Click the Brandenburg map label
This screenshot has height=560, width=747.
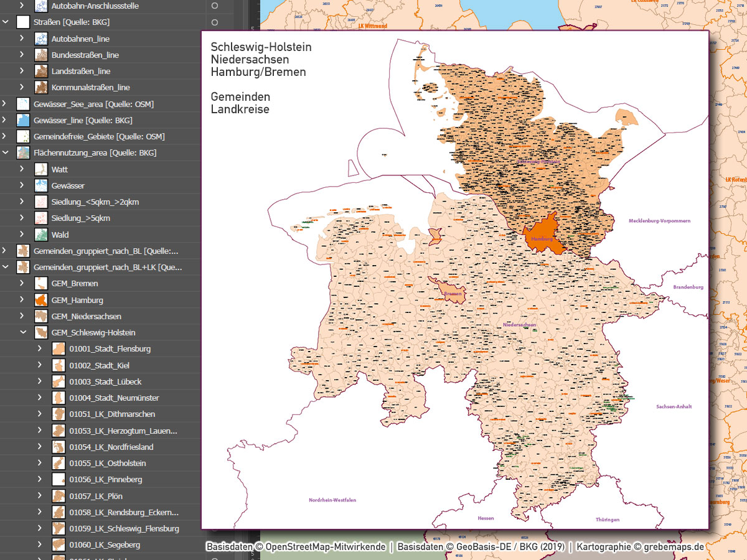tap(688, 287)
